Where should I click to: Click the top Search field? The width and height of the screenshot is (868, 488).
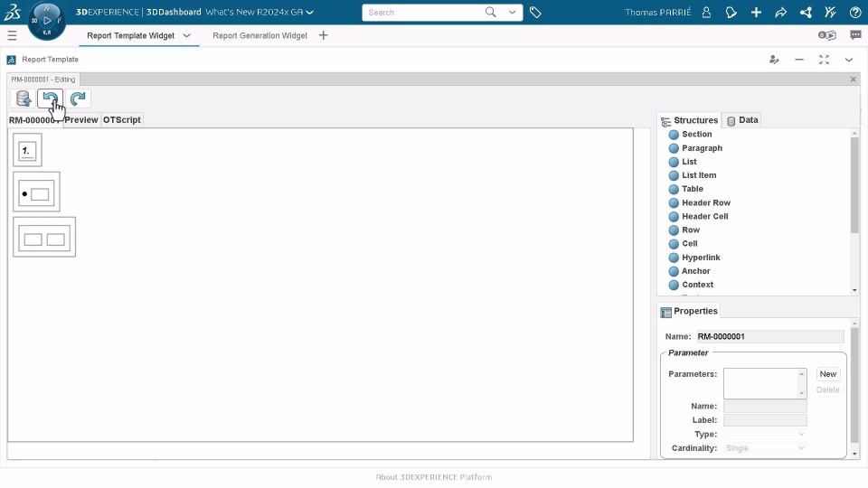[423, 12]
